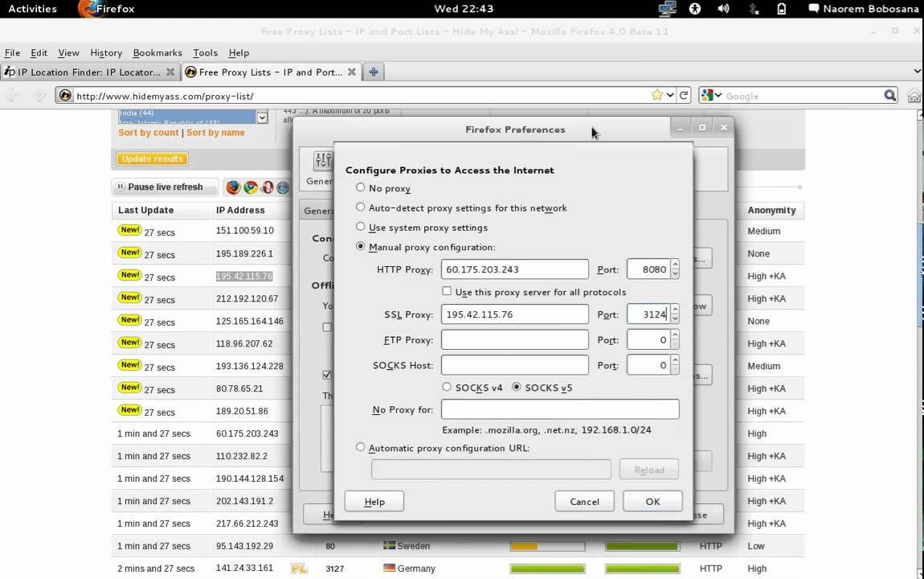Click the HTTP Proxy address field
The height and width of the screenshot is (579, 924).
pos(514,269)
